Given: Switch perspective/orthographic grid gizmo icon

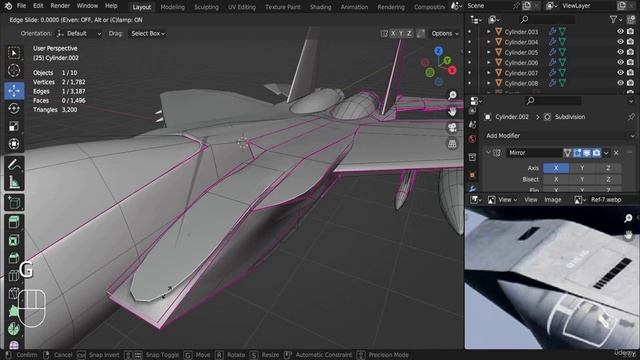Looking at the screenshot, I should [452, 144].
